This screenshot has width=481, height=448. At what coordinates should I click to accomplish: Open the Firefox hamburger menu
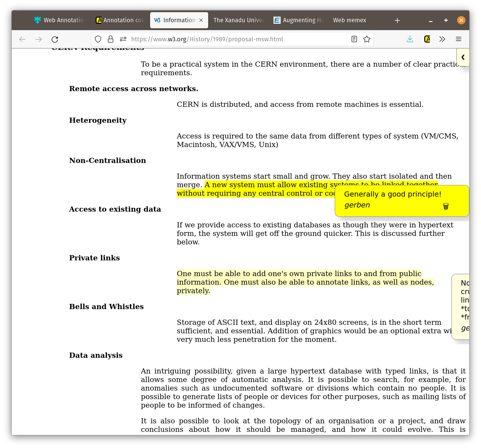point(458,39)
